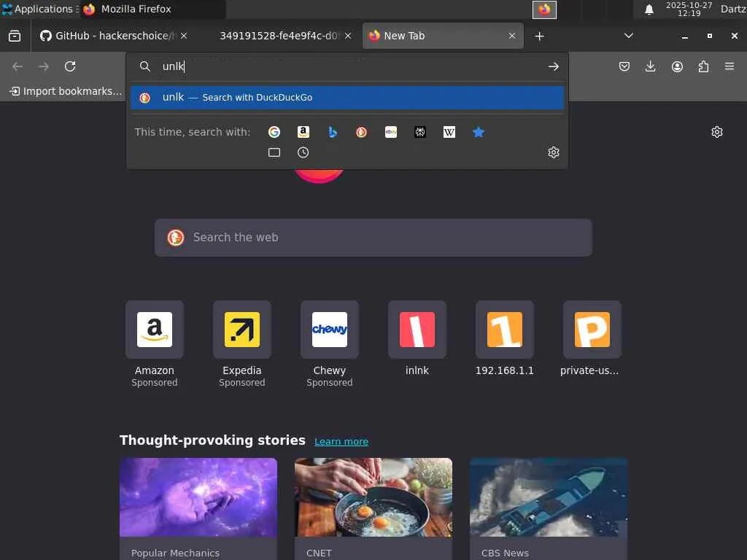The image size is (747, 560).
Task: Search open tabs using the tabs icon
Action: point(274,152)
